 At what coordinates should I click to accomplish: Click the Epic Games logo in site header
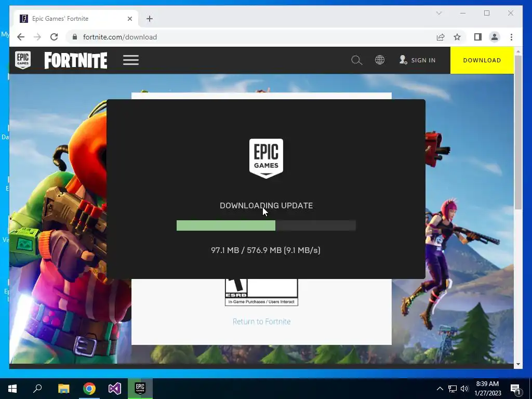(23, 60)
